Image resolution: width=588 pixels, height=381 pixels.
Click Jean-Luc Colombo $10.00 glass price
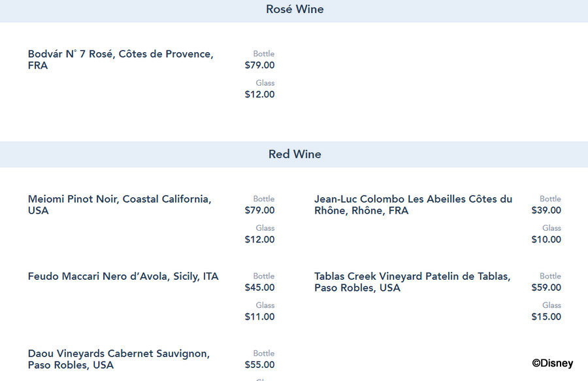[x=546, y=240]
